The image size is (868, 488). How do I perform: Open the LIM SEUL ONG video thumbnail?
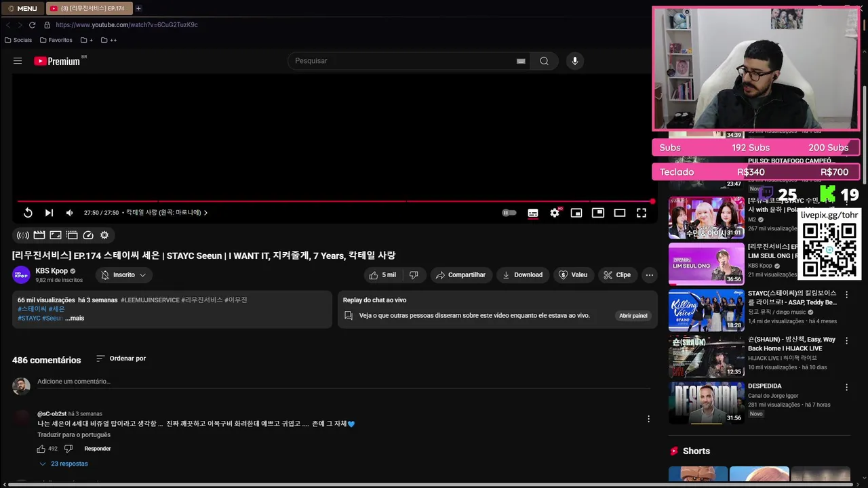click(707, 264)
